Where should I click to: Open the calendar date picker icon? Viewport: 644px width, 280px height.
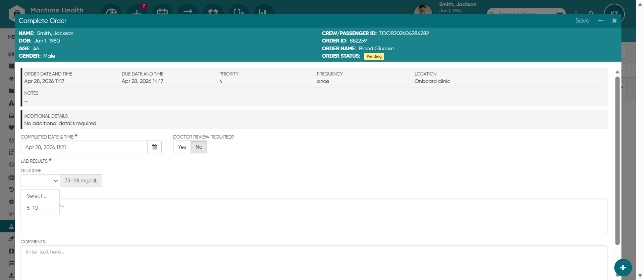pyautogui.click(x=154, y=147)
